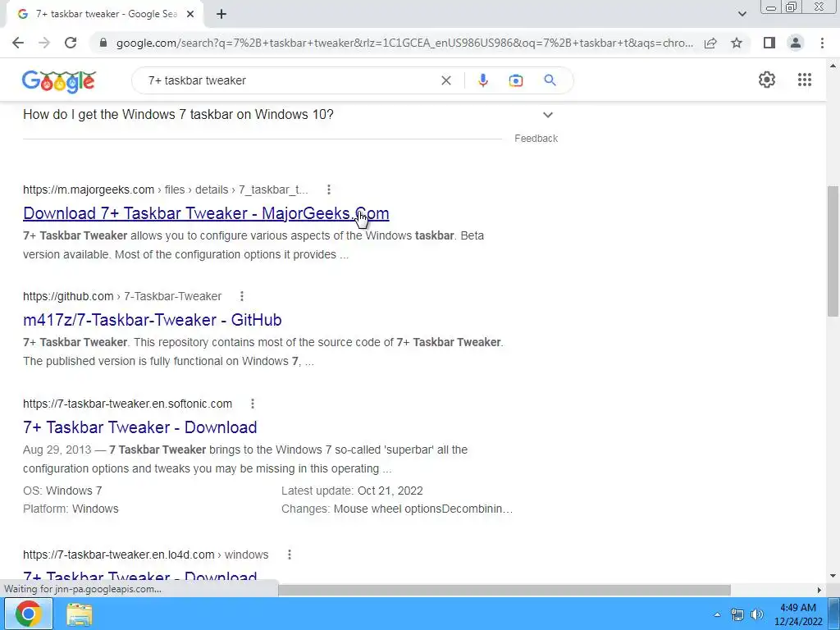Click the Latest update: Oct 21, 2022 text
The height and width of the screenshot is (630, 840).
(x=352, y=491)
